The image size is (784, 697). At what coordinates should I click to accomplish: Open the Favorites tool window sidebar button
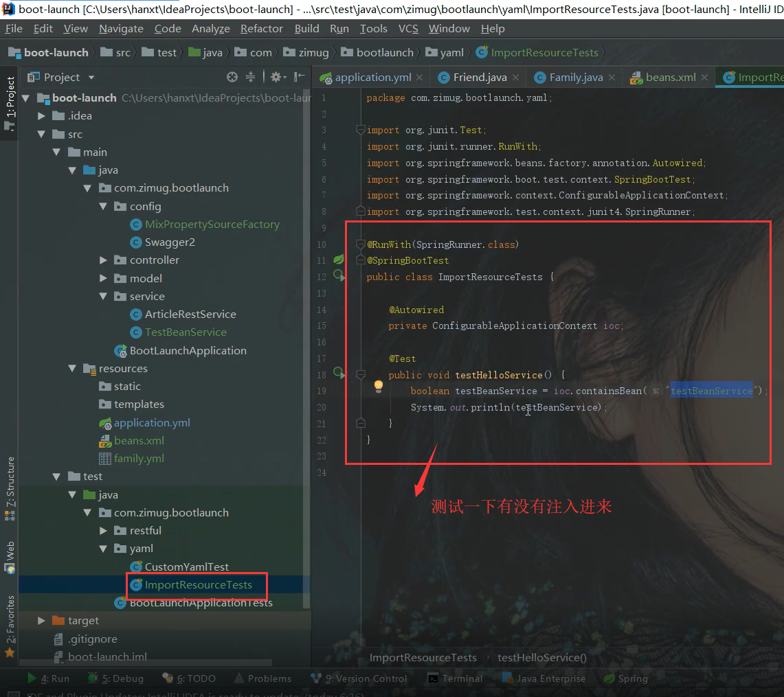10,626
